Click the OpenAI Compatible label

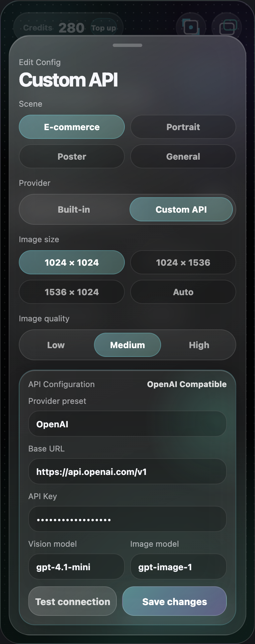187,384
